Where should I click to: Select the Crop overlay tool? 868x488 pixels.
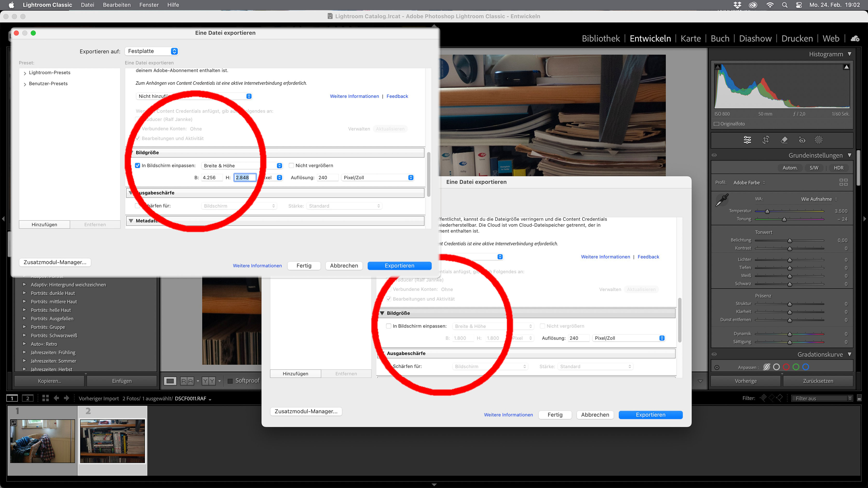coord(766,140)
